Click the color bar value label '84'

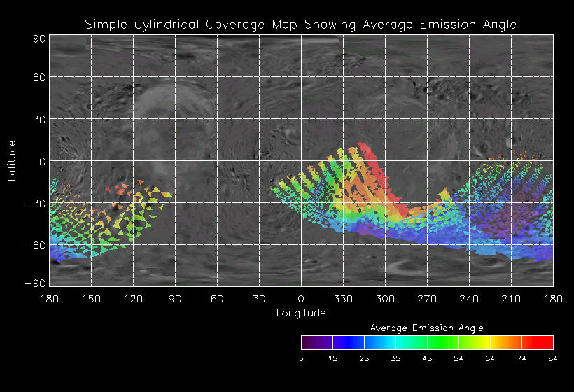[553, 358]
